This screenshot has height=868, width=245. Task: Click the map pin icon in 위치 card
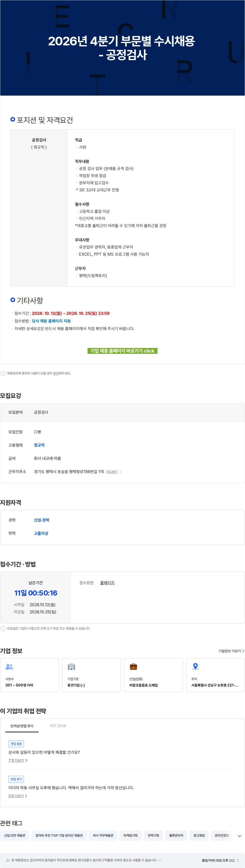pos(195,667)
